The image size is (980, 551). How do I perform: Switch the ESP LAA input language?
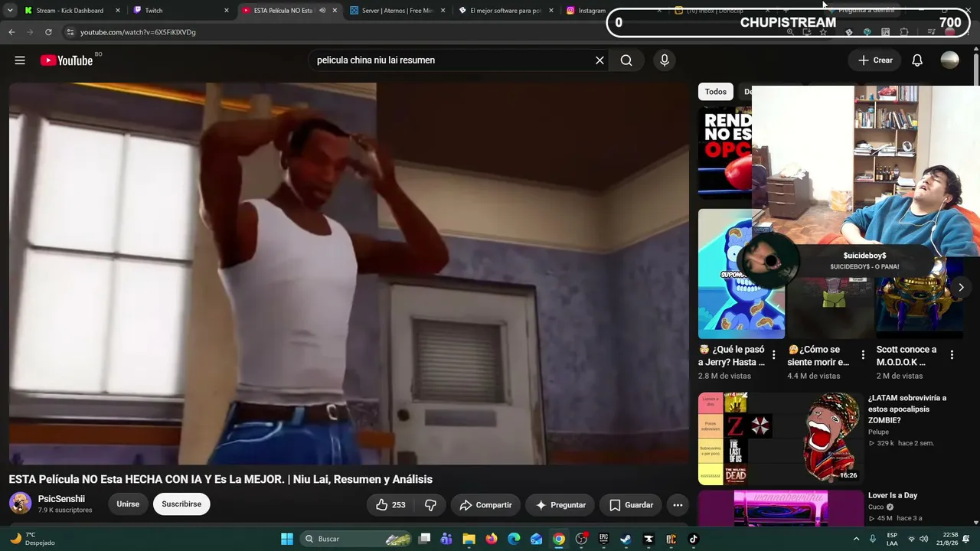tap(892, 539)
